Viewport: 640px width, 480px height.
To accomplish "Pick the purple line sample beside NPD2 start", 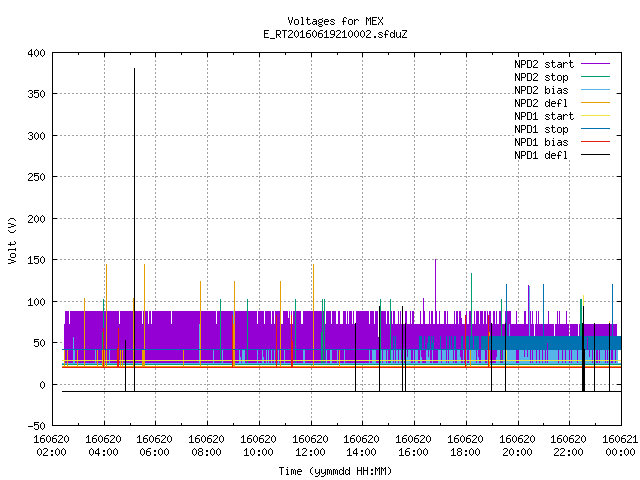I will click(x=596, y=64).
